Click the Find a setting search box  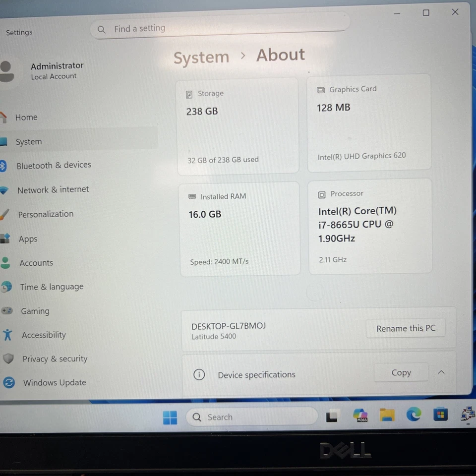click(x=218, y=28)
